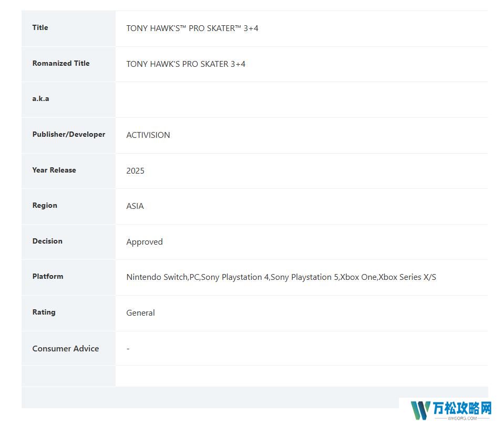Select the 2025 release year value
Viewport: 504px width, 424px height.
(135, 171)
